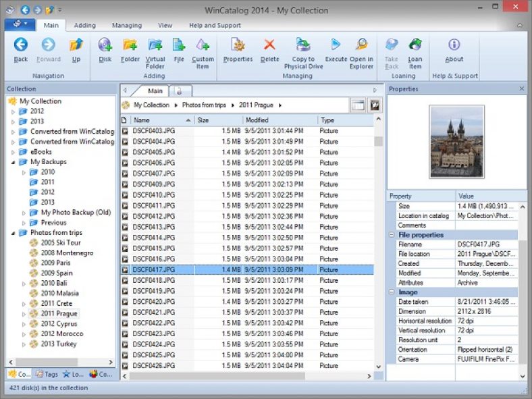Screen dimensions: 532x399
Task: Click the Up folder icon
Action: [x=76, y=46]
